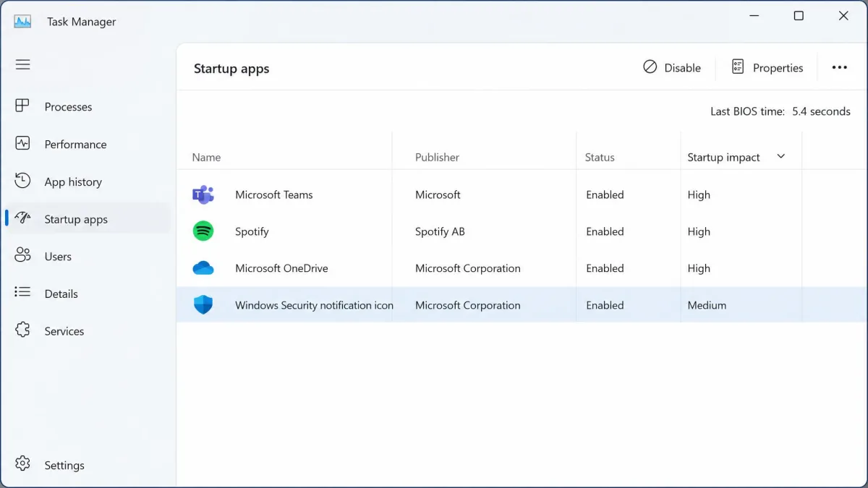Click the Startup impact column header
Viewport: 868px width, 488px height.
[x=723, y=157]
